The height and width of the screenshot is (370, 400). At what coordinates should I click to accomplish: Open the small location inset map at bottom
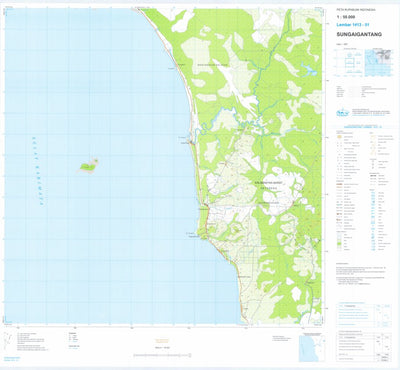pos(312,348)
